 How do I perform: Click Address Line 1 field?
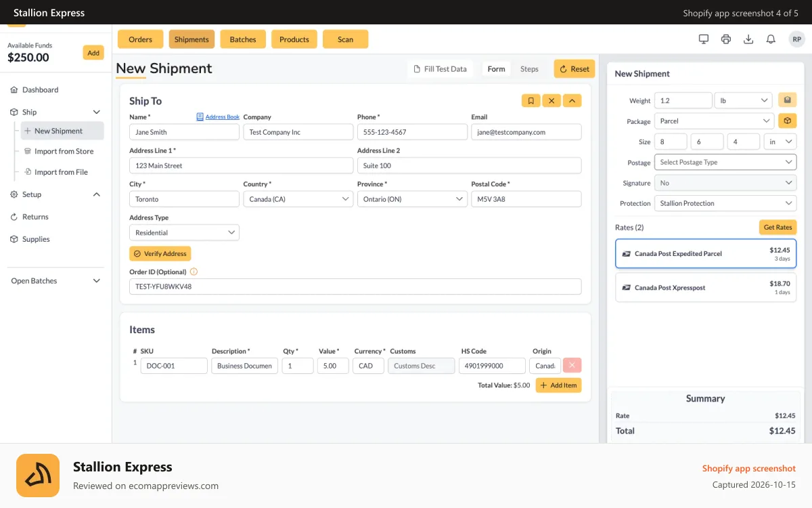pyautogui.click(x=242, y=165)
